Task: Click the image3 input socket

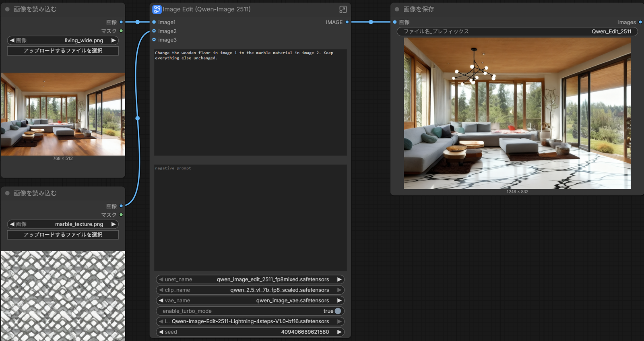Action: (154, 39)
